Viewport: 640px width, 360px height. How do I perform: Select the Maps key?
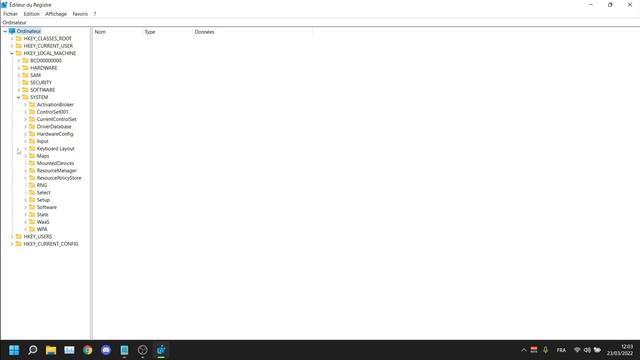pos(42,156)
